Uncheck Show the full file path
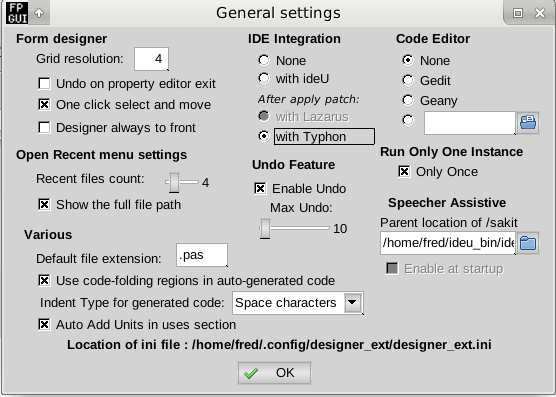This screenshot has height=397, width=556. pyautogui.click(x=44, y=205)
